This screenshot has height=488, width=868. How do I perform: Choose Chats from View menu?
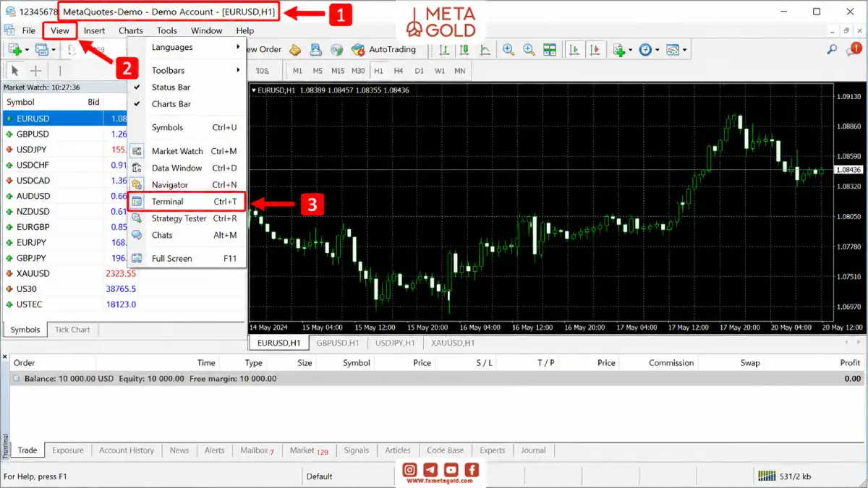click(187, 235)
